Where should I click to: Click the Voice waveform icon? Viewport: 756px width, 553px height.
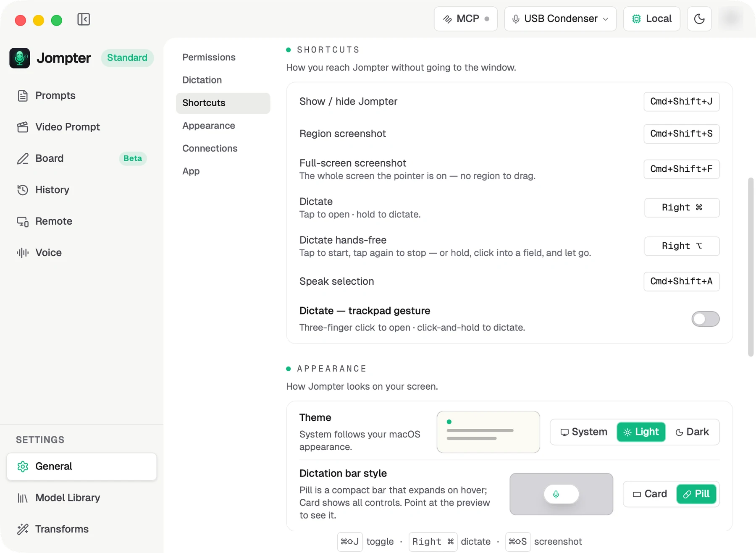(23, 253)
